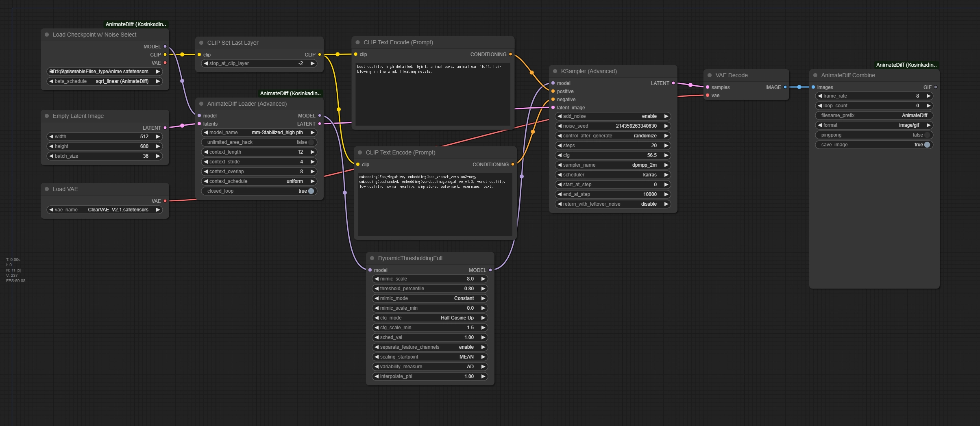Decrease cfg using its left arrow
This screenshot has width=980, height=426.
point(560,155)
